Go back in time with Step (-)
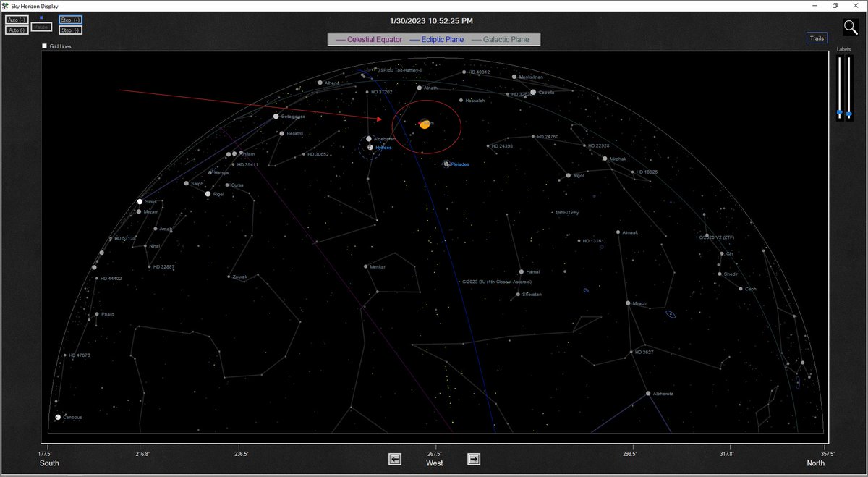This screenshot has height=477, width=868. (x=70, y=30)
